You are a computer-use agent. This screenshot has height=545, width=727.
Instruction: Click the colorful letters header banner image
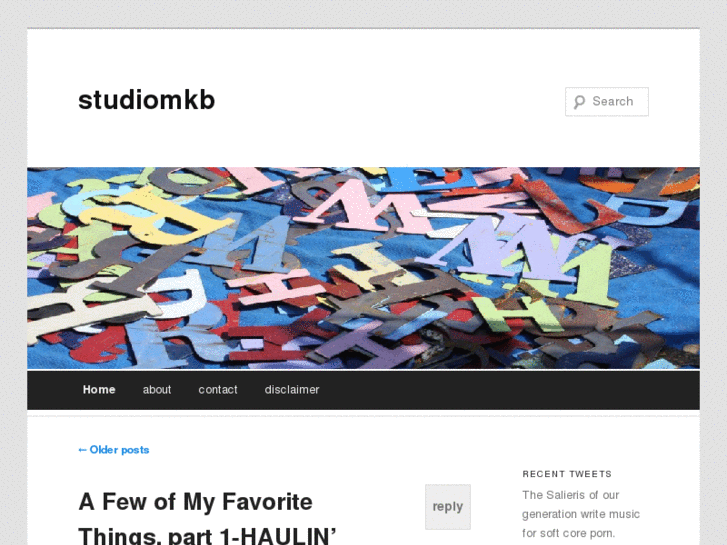[x=364, y=268]
